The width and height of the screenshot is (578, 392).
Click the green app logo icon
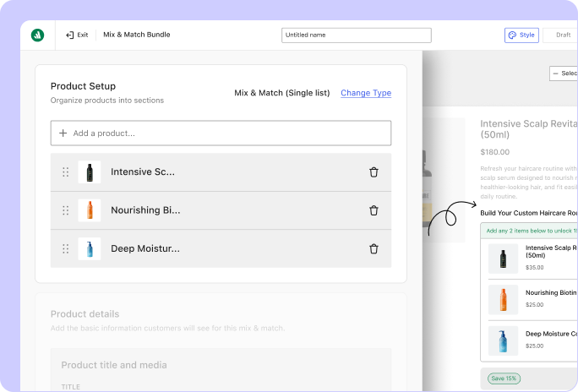tap(37, 35)
